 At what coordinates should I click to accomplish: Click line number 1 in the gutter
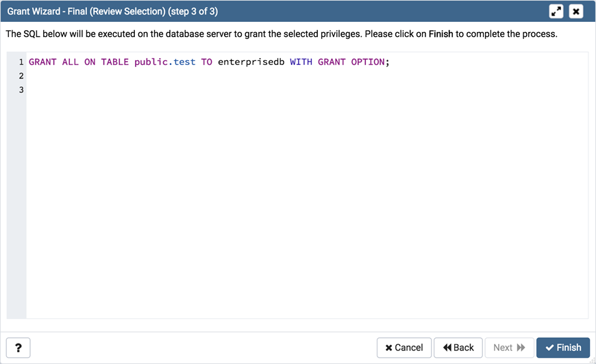tap(21, 62)
